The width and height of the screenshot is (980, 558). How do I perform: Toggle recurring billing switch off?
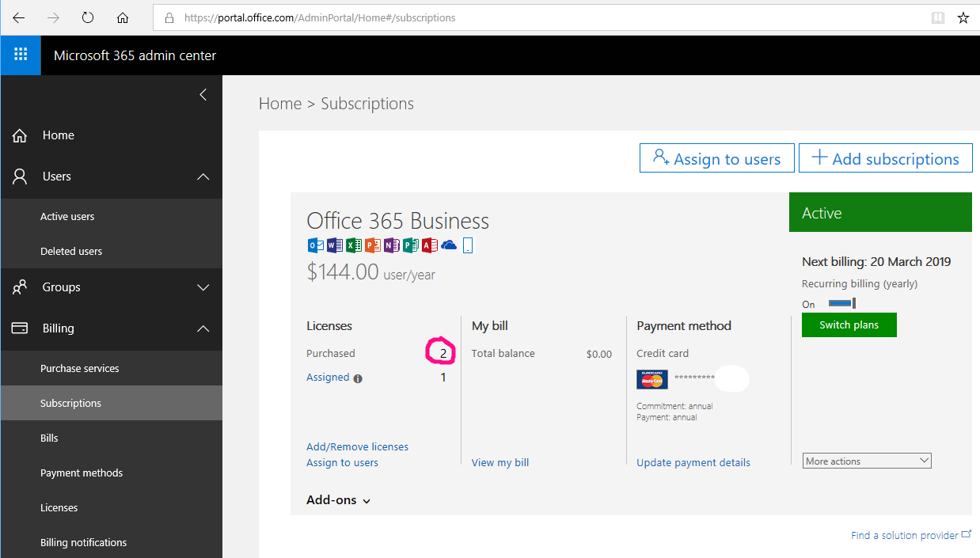[842, 303]
